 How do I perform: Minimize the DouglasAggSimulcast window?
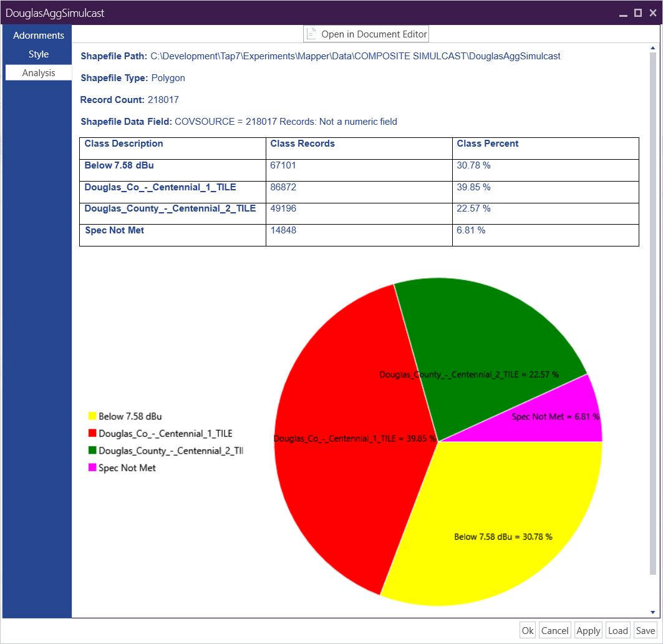point(623,12)
